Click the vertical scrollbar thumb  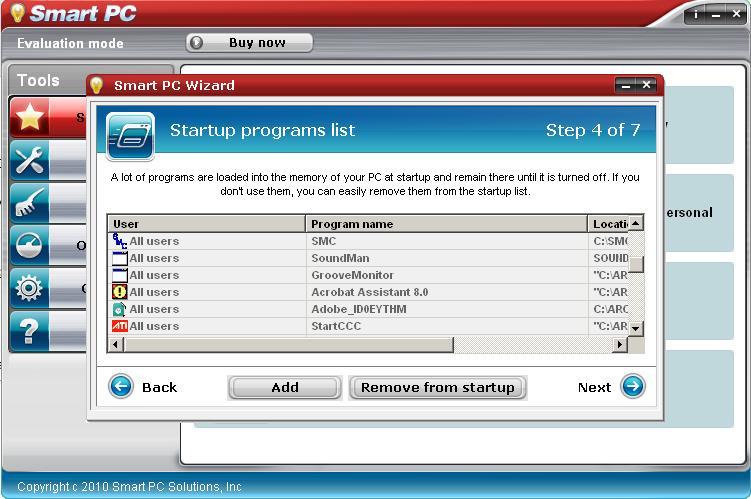(635, 264)
